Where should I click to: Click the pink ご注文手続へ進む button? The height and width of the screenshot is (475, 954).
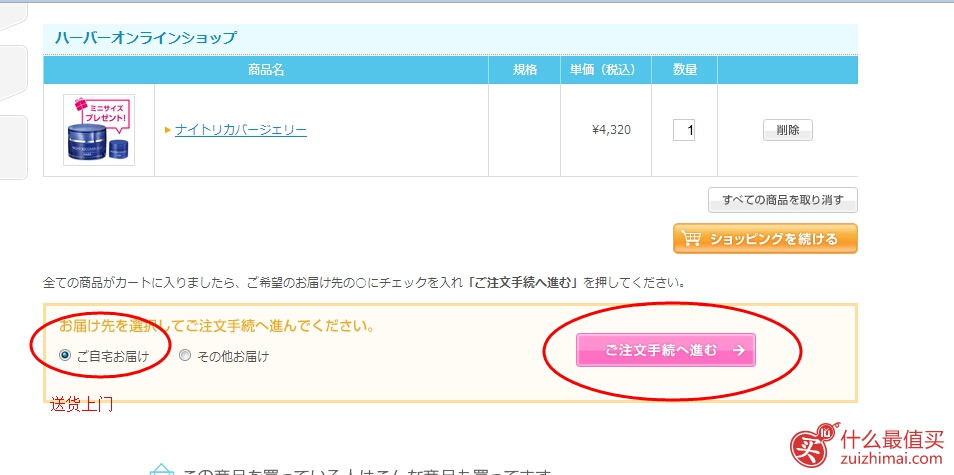tap(666, 350)
